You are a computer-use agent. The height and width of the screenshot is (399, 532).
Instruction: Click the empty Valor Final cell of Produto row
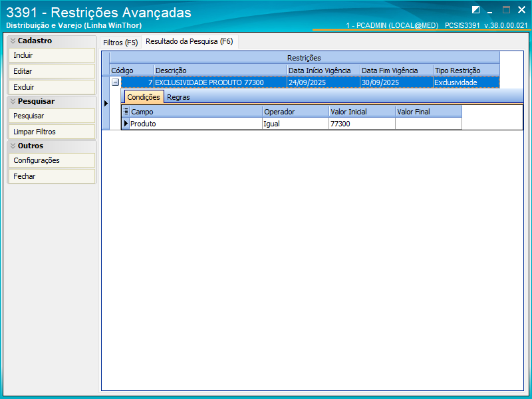coord(428,124)
